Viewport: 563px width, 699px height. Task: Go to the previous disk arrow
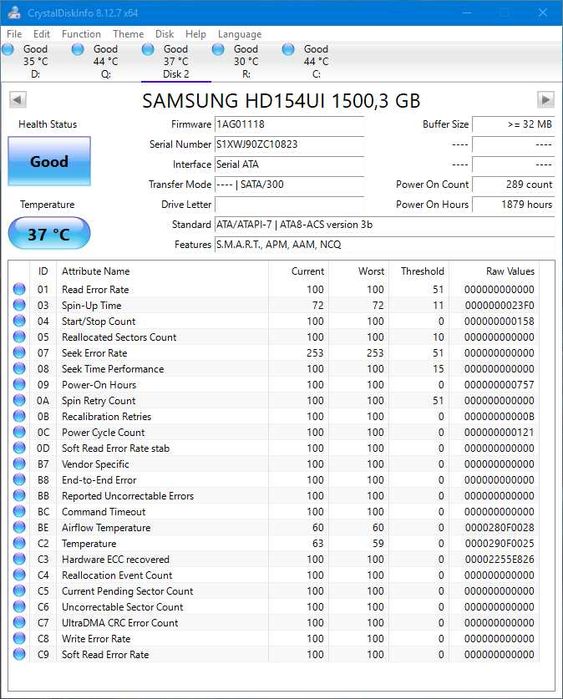[x=18, y=100]
